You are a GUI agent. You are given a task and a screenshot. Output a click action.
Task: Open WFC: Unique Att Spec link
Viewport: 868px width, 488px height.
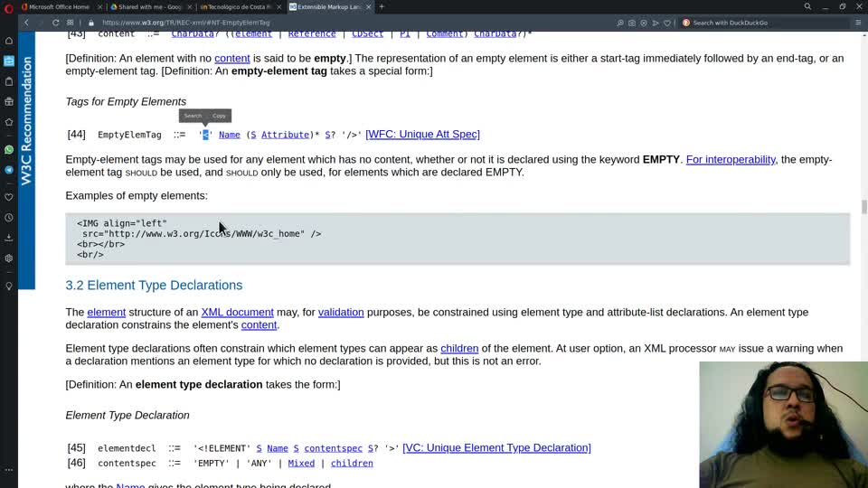(x=422, y=135)
